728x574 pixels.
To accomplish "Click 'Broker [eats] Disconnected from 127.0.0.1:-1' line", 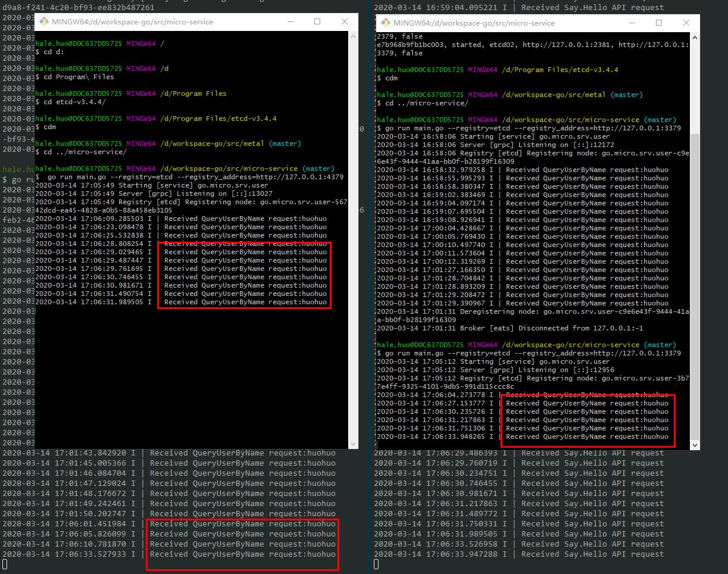I will pos(510,328).
